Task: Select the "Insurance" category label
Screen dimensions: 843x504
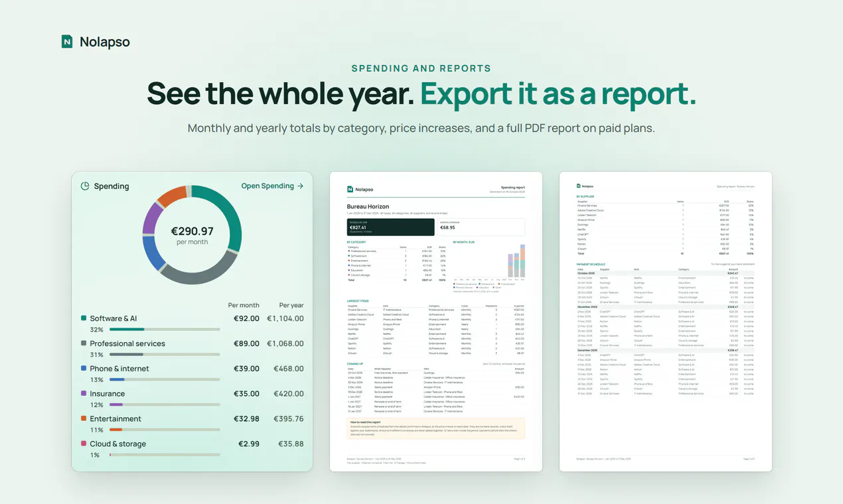Action: click(x=108, y=394)
